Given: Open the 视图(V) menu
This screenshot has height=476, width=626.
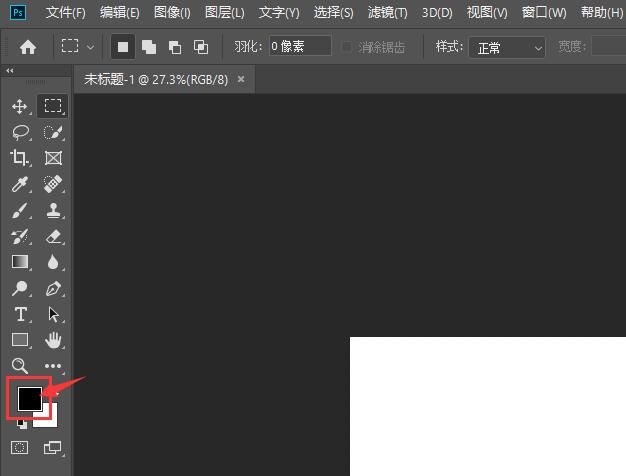Looking at the screenshot, I should click(487, 13).
